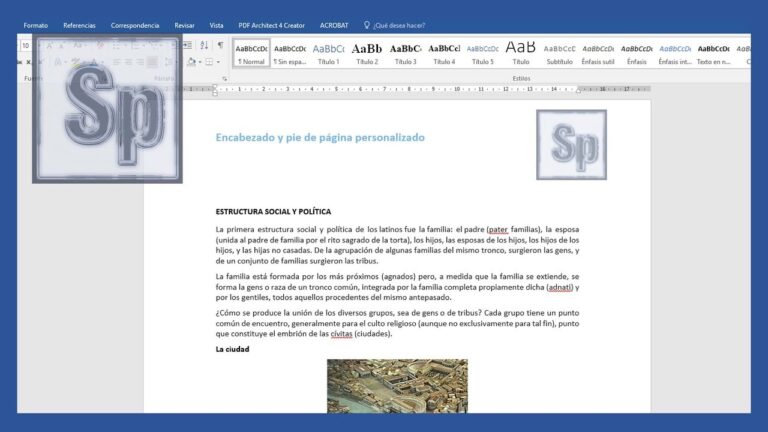The image size is (768, 432).
Task: Open the Formato ribbon tab
Action: 36,25
